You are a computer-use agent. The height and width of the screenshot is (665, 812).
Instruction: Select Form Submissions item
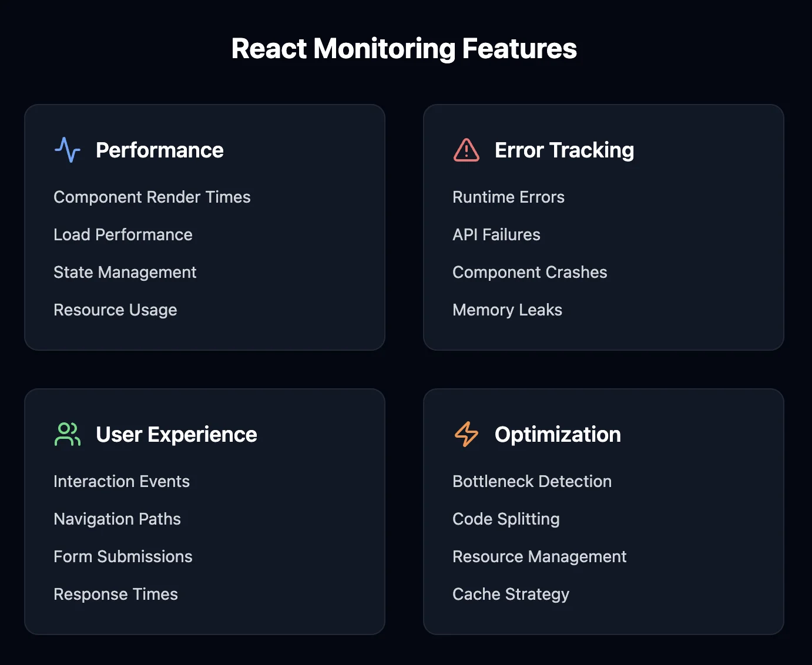(x=123, y=556)
